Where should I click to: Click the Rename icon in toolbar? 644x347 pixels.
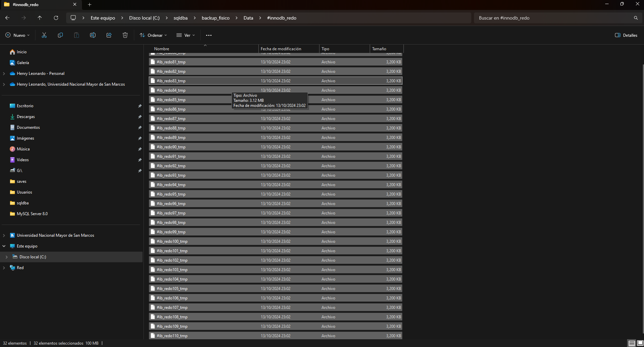[x=93, y=35]
